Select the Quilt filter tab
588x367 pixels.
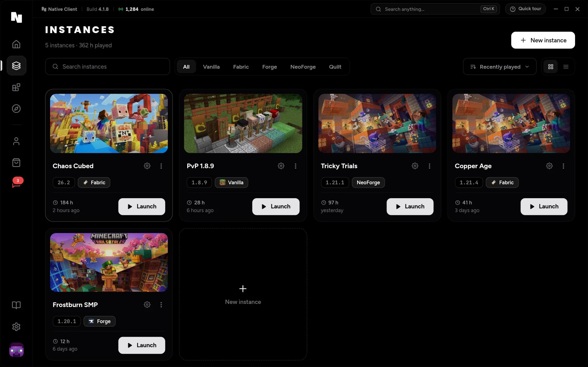click(335, 67)
